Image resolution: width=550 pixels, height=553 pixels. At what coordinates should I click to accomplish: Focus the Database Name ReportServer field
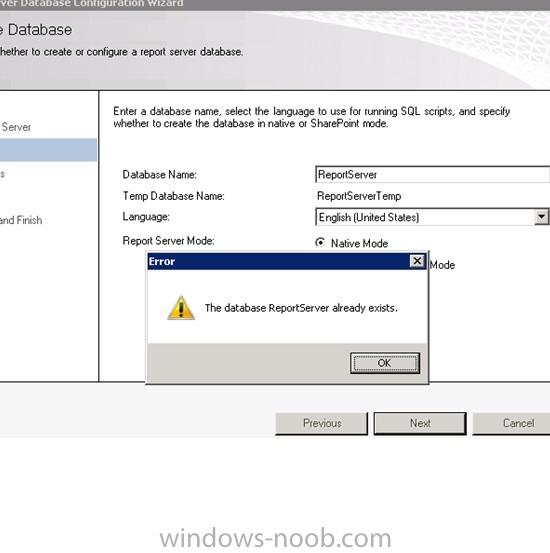(x=432, y=175)
